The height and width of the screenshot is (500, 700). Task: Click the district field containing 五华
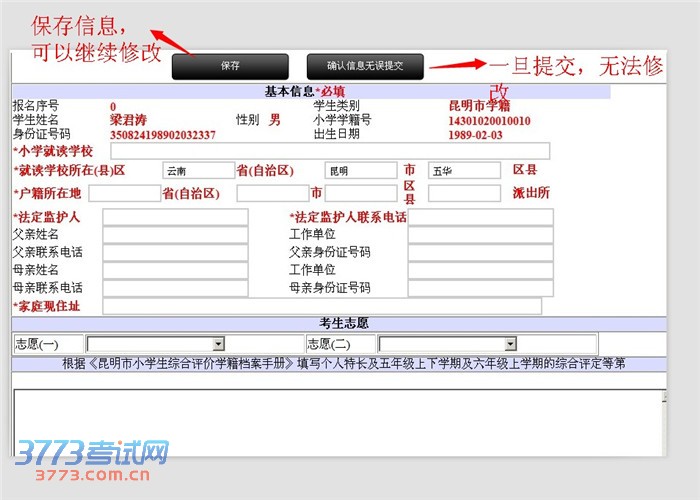click(x=465, y=170)
